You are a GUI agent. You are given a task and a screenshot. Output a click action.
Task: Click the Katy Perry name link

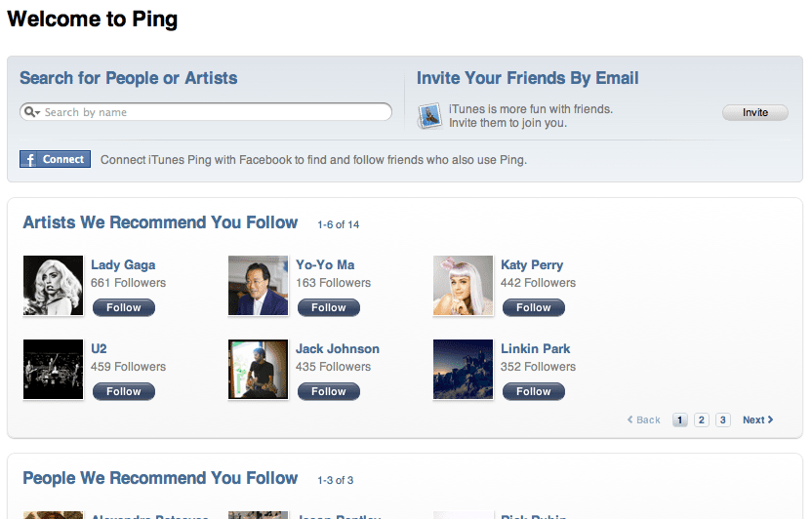tap(532, 265)
